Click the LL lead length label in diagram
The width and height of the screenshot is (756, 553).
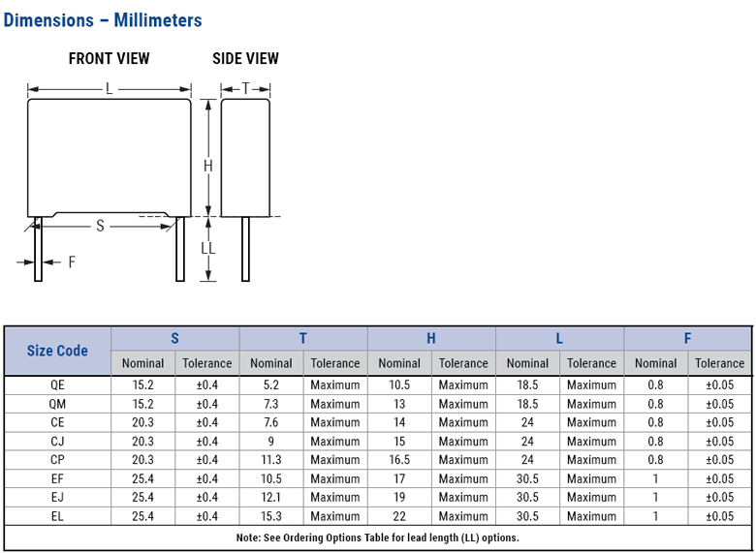pyautogui.click(x=207, y=248)
